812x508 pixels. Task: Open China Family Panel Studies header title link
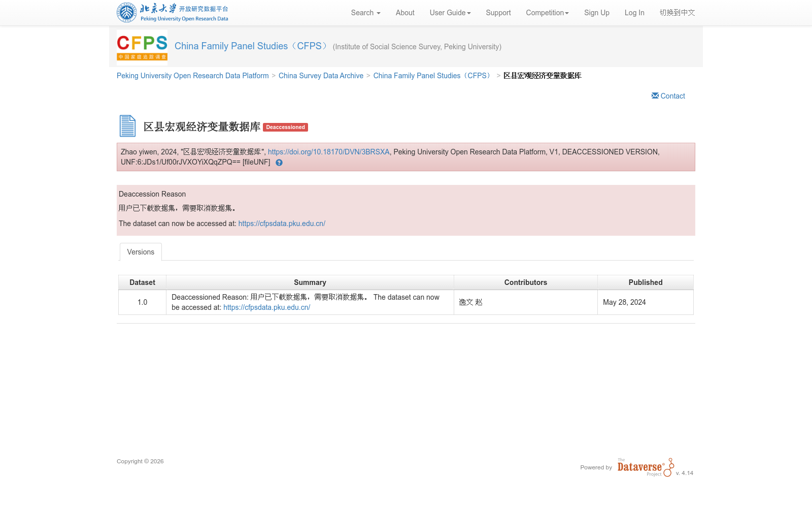[x=252, y=46]
